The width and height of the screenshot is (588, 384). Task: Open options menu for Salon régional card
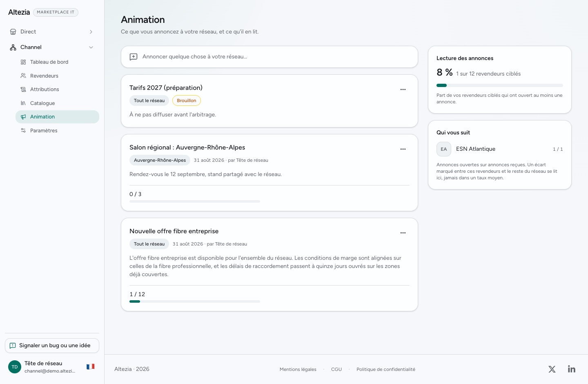pos(403,149)
